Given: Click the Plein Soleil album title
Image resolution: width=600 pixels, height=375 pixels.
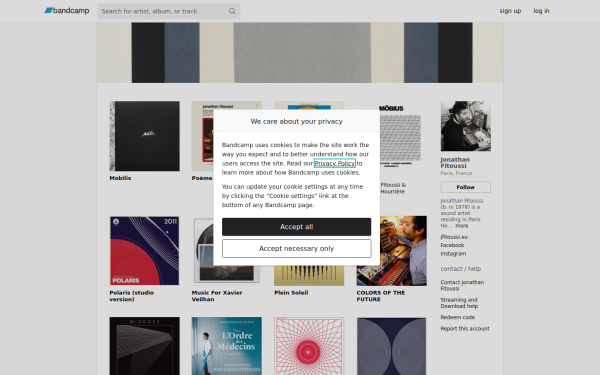Looking at the screenshot, I should point(291,293).
